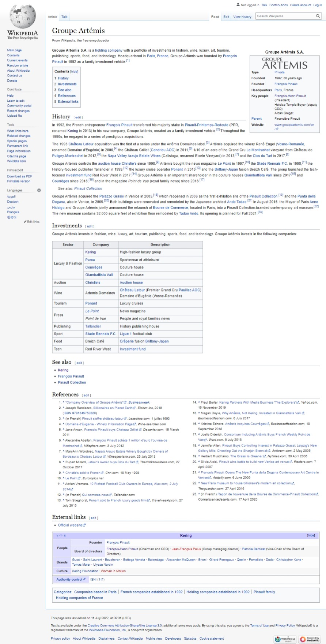The image size is (326, 644).
Task: Click Current events sidebar link
Action: 17,60
